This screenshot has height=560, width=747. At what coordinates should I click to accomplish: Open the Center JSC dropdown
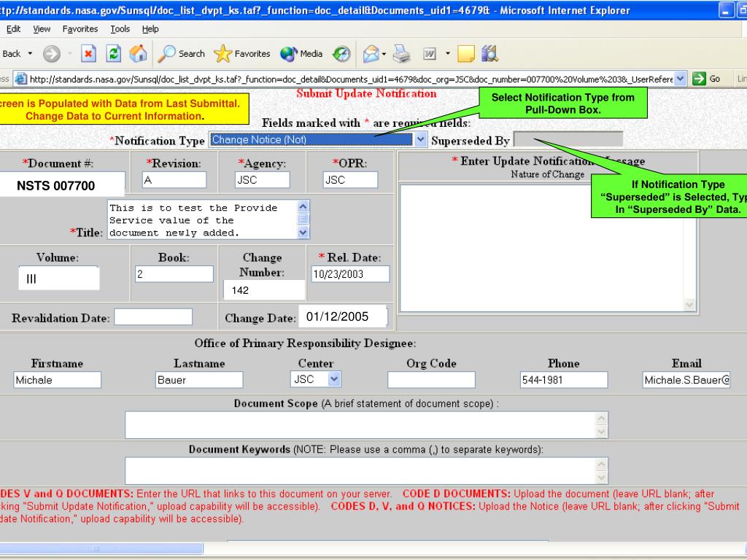(315, 379)
